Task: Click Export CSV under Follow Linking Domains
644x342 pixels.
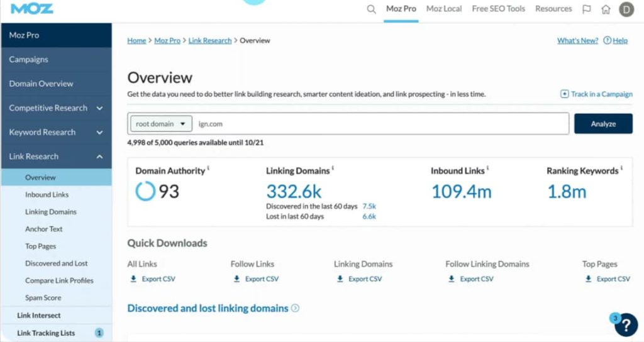Action: coord(477,279)
